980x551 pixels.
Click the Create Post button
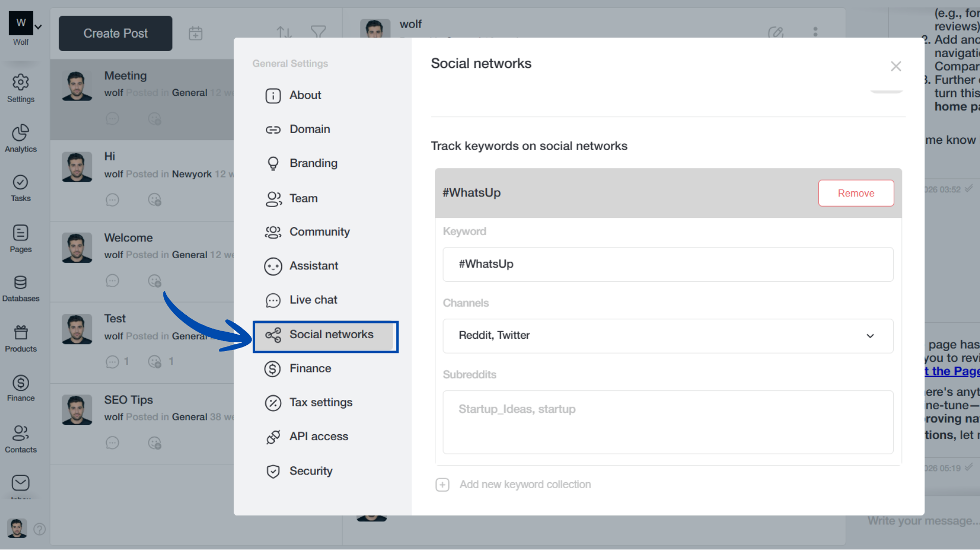(115, 33)
